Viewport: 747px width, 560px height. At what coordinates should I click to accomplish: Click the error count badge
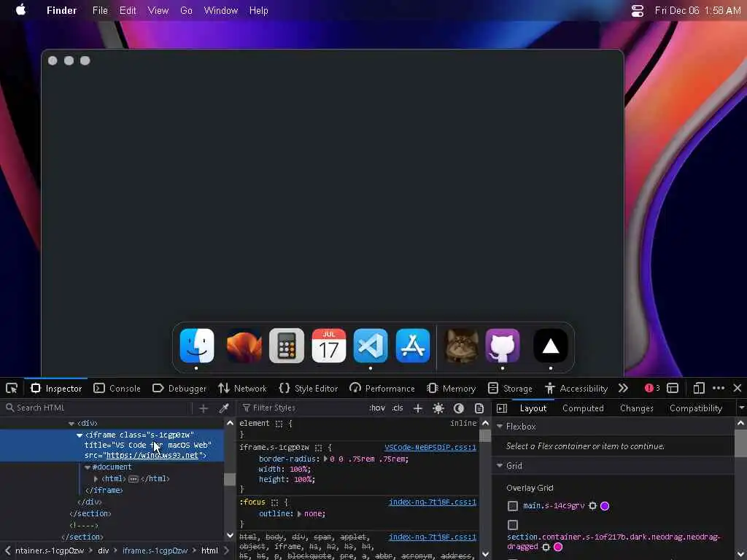pos(652,388)
